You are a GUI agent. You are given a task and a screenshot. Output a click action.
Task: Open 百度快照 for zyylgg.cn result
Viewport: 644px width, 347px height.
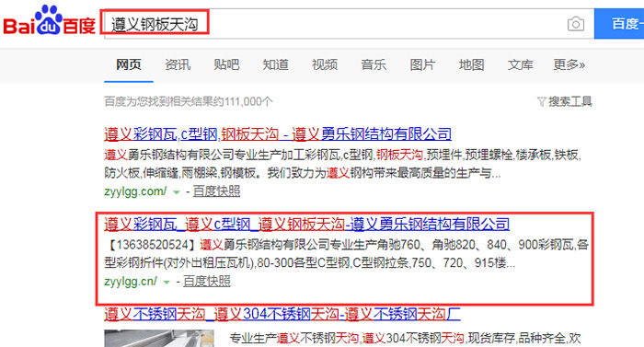pyautogui.click(x=207, y=282)
